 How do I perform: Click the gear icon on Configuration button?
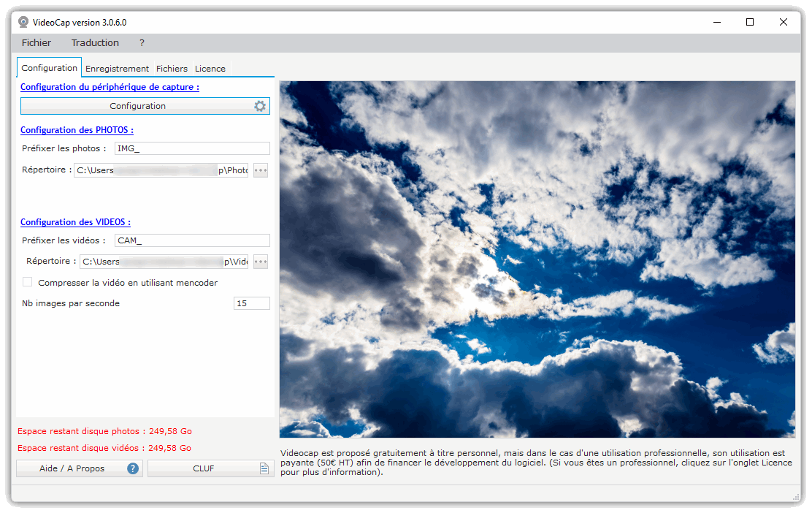pos(259,106)
